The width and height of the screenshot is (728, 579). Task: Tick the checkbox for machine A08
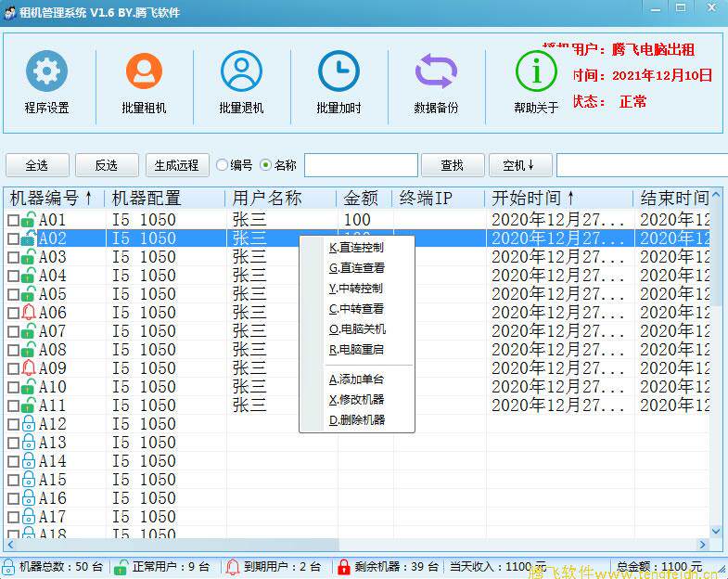pos(14,351)
